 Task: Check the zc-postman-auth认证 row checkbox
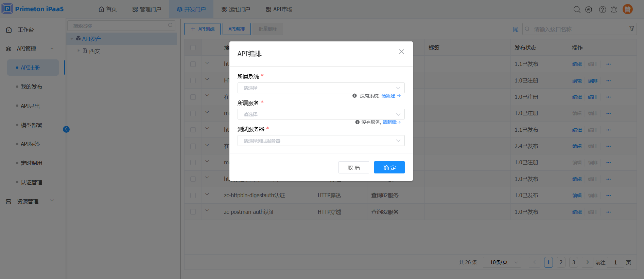(x=193, y=212)
